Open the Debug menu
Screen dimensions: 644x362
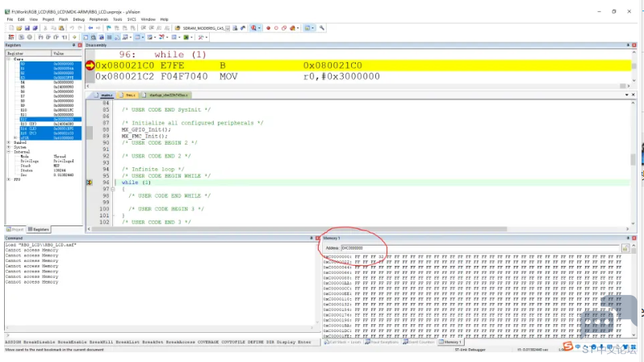pyautogui.click(x=78, y=19)
